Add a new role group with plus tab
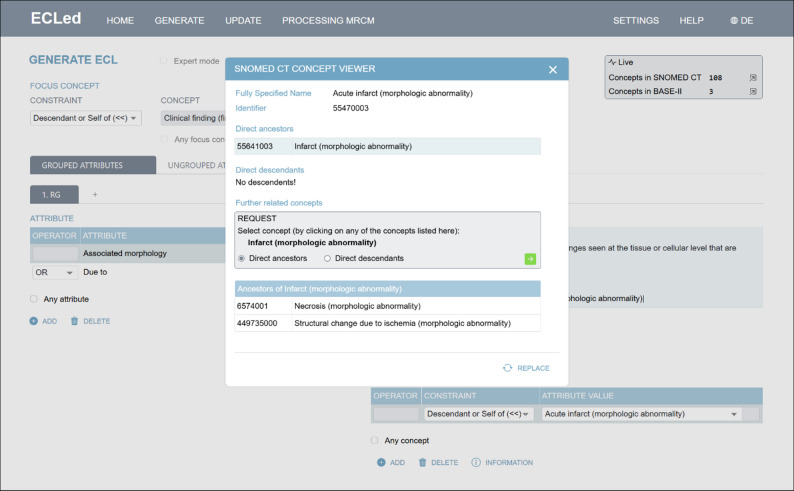794x491 pixels. [x=95, y=194]
